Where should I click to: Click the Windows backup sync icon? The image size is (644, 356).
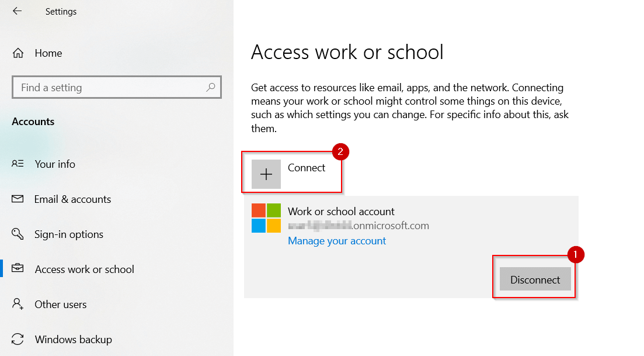pos(18,340)
